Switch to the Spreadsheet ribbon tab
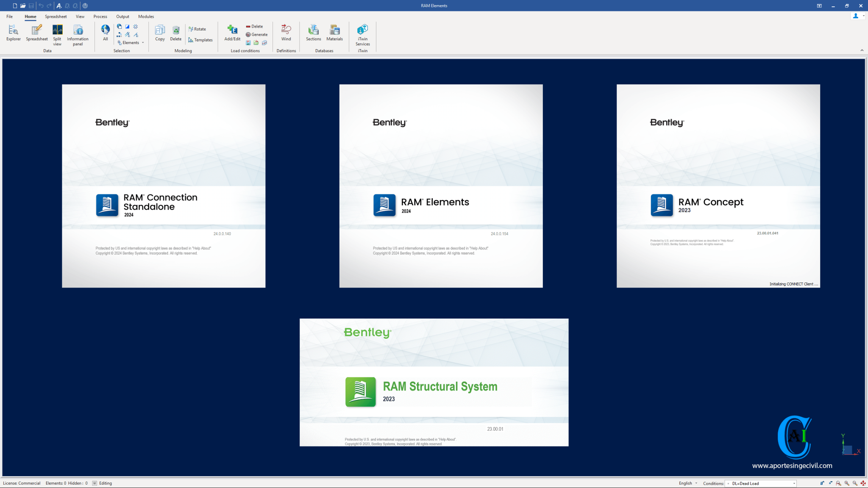The image size is (868, 488). (56, 17)
